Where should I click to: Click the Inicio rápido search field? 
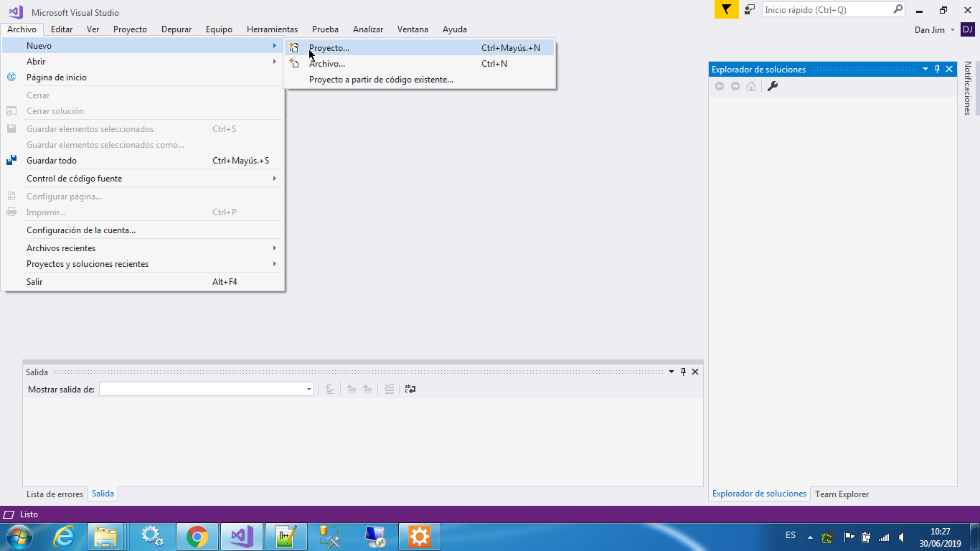click(826, 10)
